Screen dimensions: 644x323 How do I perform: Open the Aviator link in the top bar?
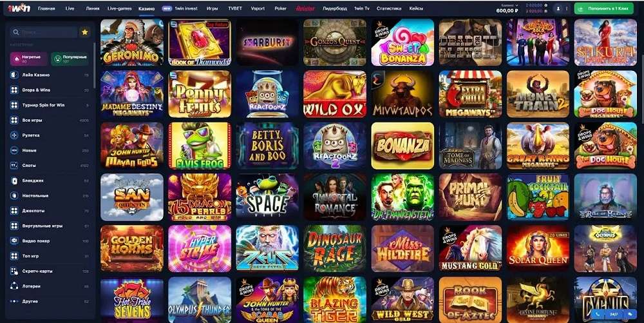[x=305, y=8]
